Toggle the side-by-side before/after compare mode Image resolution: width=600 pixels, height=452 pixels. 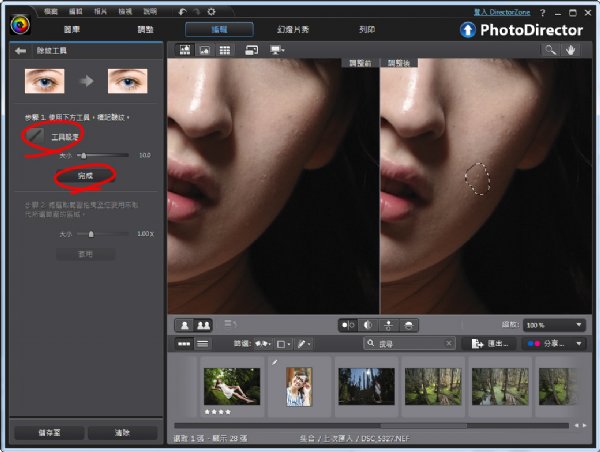350,325
